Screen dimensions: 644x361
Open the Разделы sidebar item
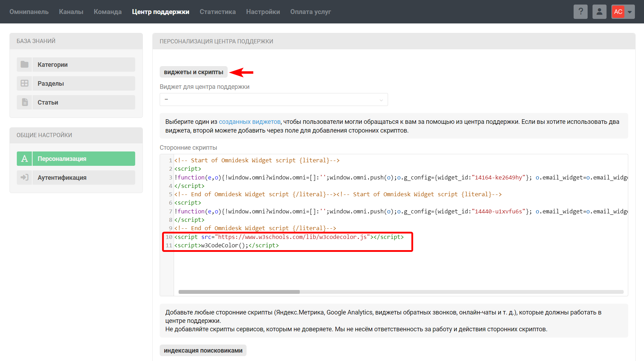76,83
